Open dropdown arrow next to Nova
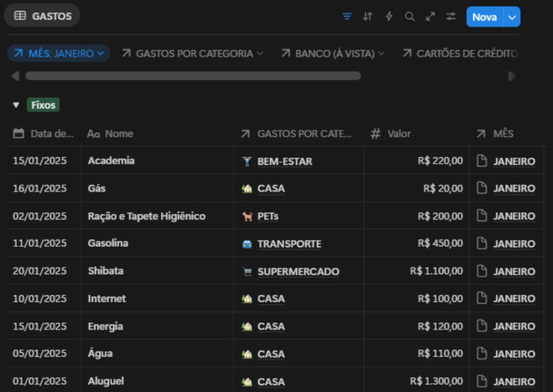The image size is (553, 392). [x=512, y=17]
